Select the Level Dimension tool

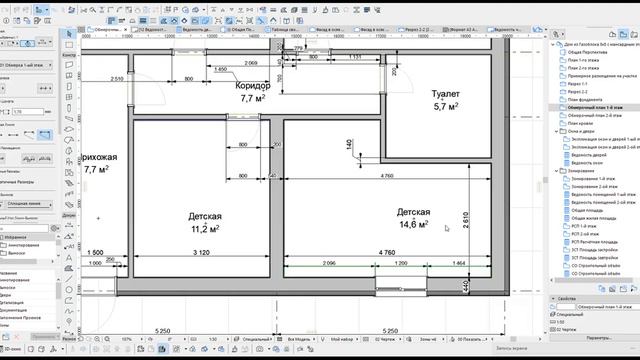pyautogui.click(x=69, y=236)
